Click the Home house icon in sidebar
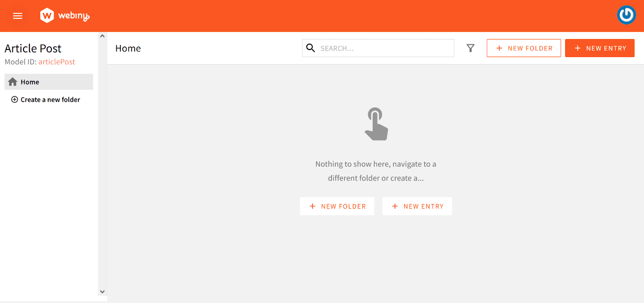This screenshot has height=303, width=644. [x=13, y=82]
